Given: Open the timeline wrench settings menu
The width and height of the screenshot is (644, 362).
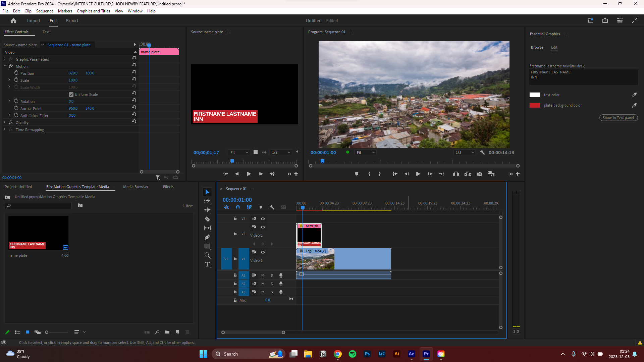Looking at the screenshot, I should click(x=272, y=207).
